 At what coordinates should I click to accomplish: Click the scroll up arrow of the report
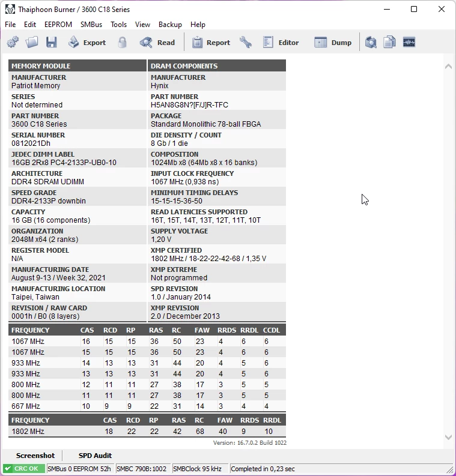pos(448,67)
